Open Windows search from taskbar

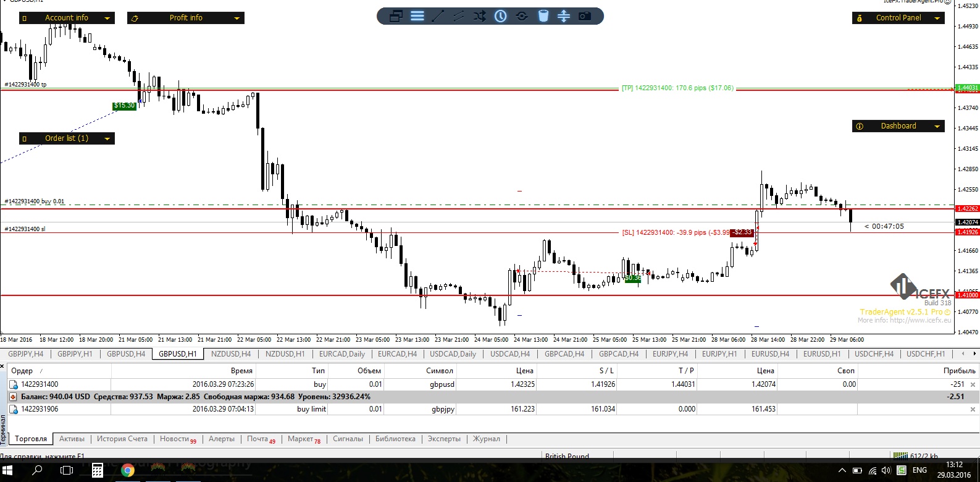pos(37,471)
